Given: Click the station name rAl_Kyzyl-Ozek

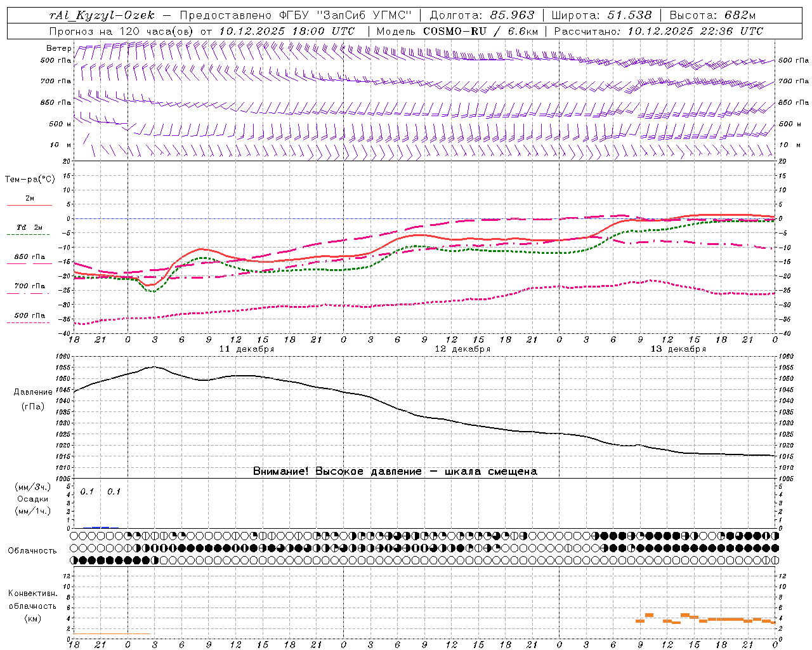Looking at the screenshot, I should [101, 15].
